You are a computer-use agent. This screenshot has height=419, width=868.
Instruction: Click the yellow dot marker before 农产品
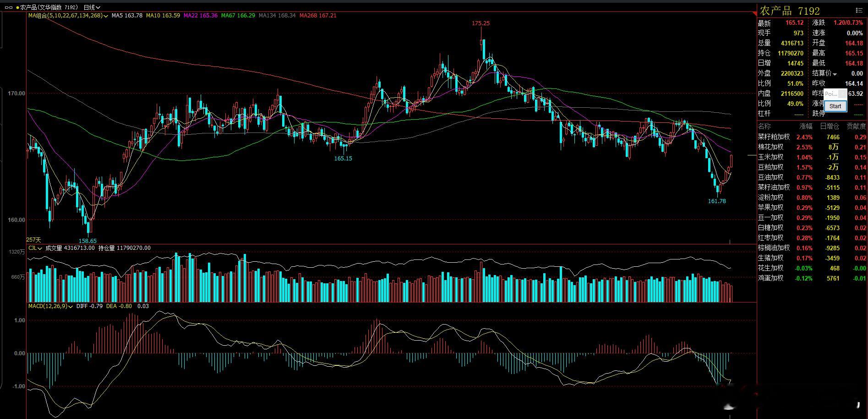(18, 8)
